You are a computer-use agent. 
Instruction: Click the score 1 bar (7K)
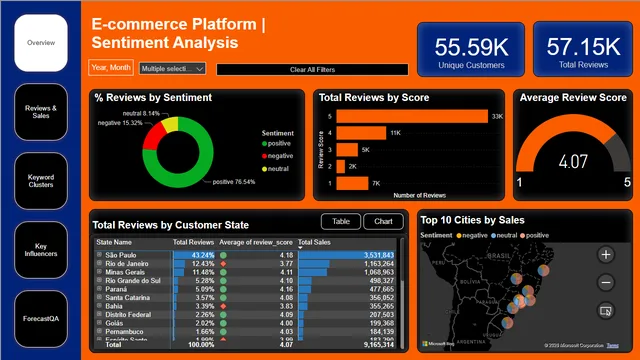pos(352,183)
